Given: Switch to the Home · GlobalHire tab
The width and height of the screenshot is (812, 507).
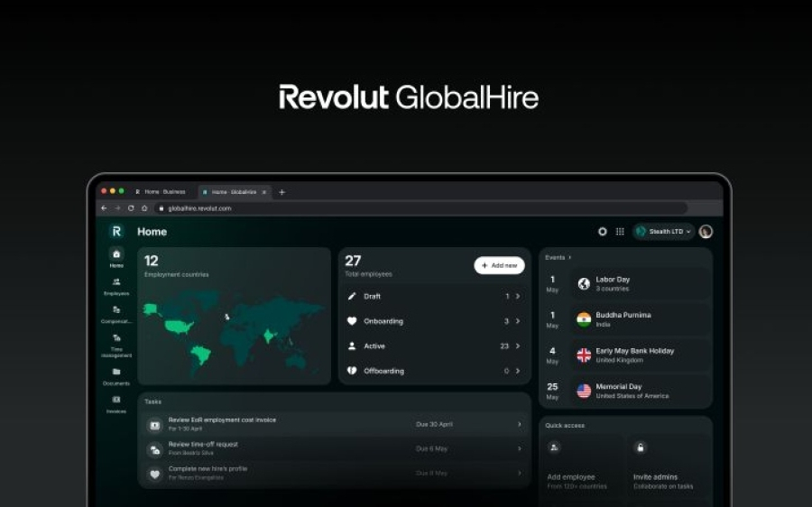Looking at the screenshot, I should click(x=234, y=192).
